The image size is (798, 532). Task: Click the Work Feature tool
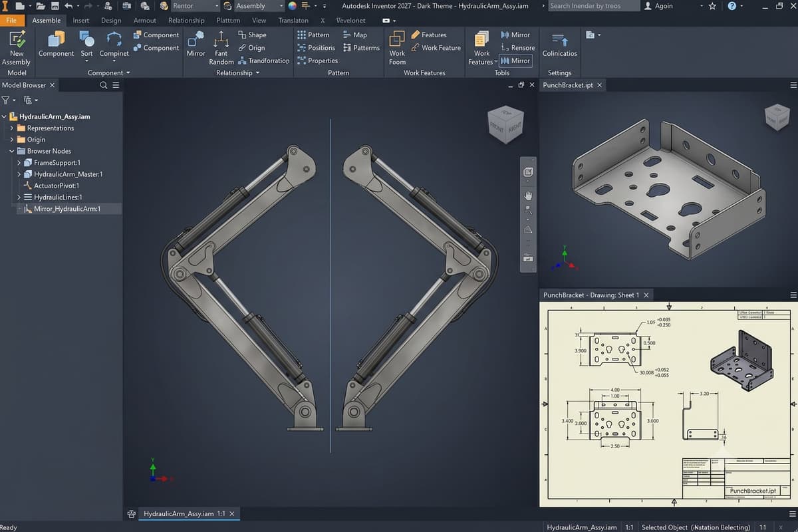(436, 48)
